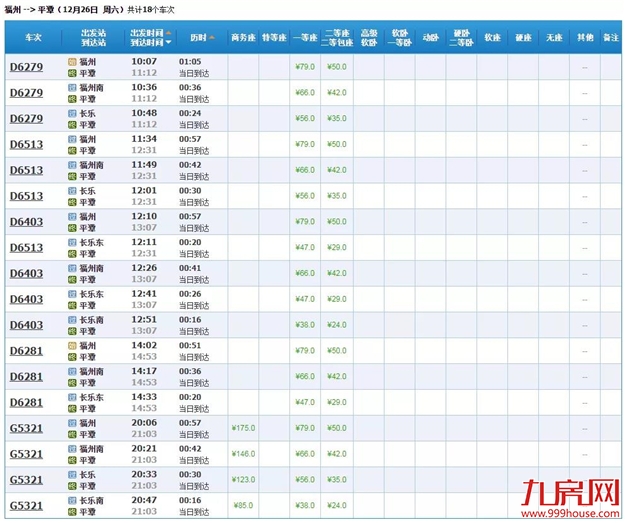Click the 00:24 duration in the 10:48 row
Image resolution: width=625 pixels, height=523 pixels.
[x=190, y=113]
